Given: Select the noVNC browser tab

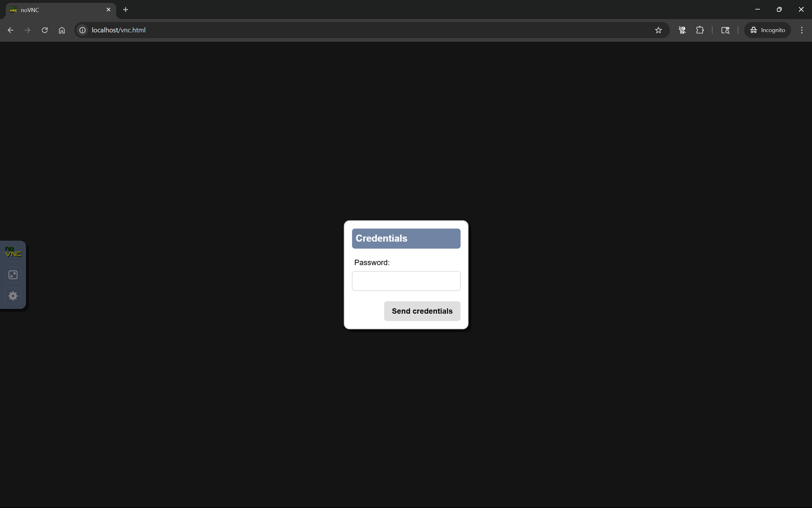Looking at the screenshot, I should pyautogui.click(x=61, y=10).
